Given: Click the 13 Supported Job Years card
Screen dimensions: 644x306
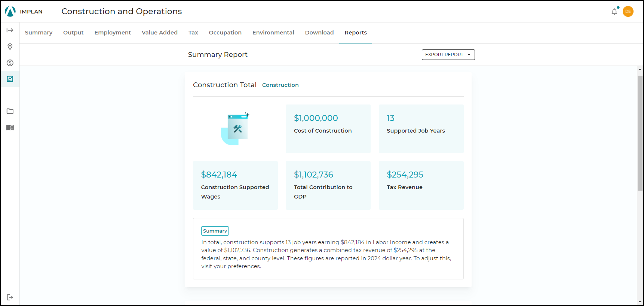Looking at the screenshot, I should pyautogui.click(x=421, y=129).
